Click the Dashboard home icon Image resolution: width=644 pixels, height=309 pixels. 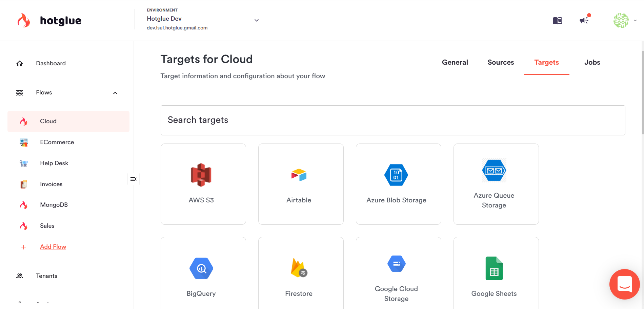click(20, 64)
